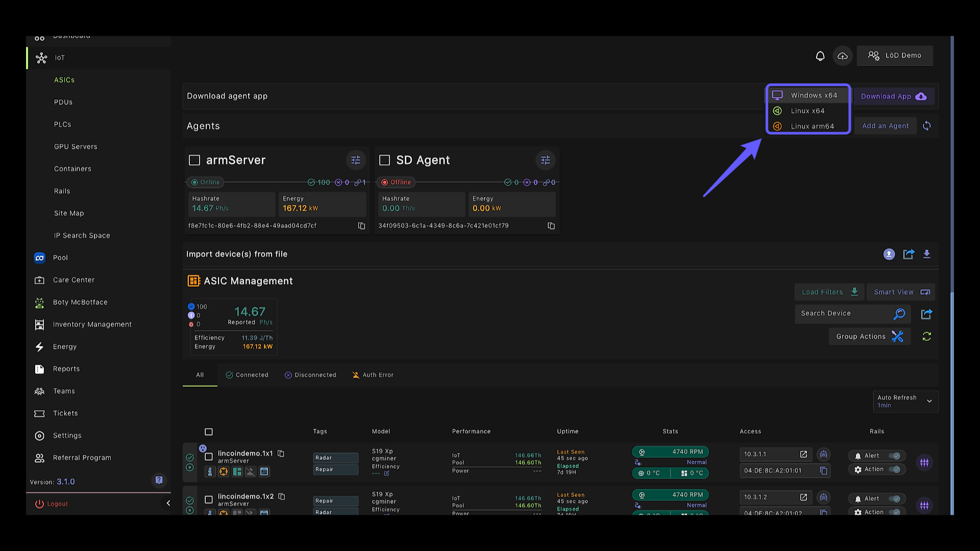Open PDUs in the sidebar
Image resolution: width=980 pixels, height=551 pixels.
tap(63, 102)
